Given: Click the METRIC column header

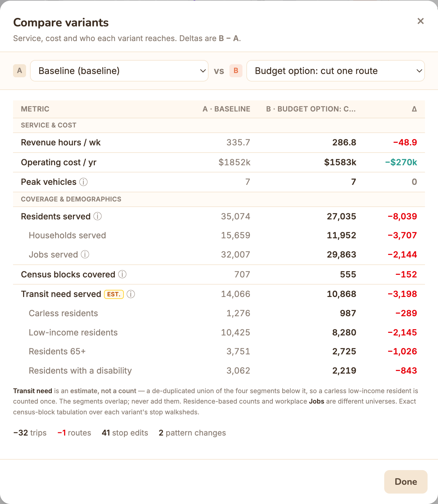Looking at the screenshot, I should (35, 109).
